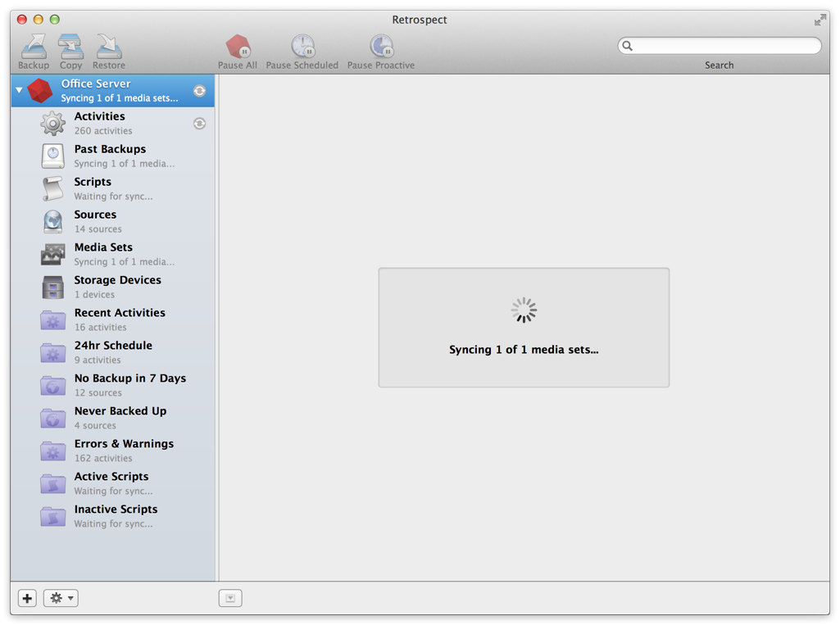Viewport: 840px width, 625px height.
Task: Click the plus button to add server
Action: click(x=27, y=598)
